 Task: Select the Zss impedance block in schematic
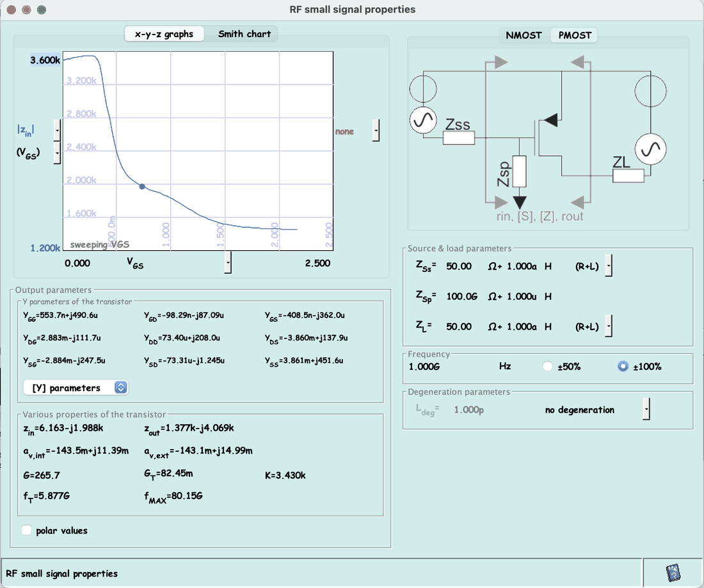(458, 138)
